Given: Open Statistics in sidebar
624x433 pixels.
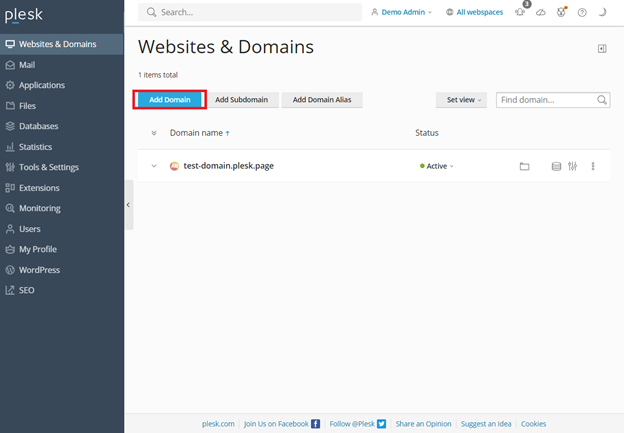Looking at the screenshot, I should pos(62,147).
